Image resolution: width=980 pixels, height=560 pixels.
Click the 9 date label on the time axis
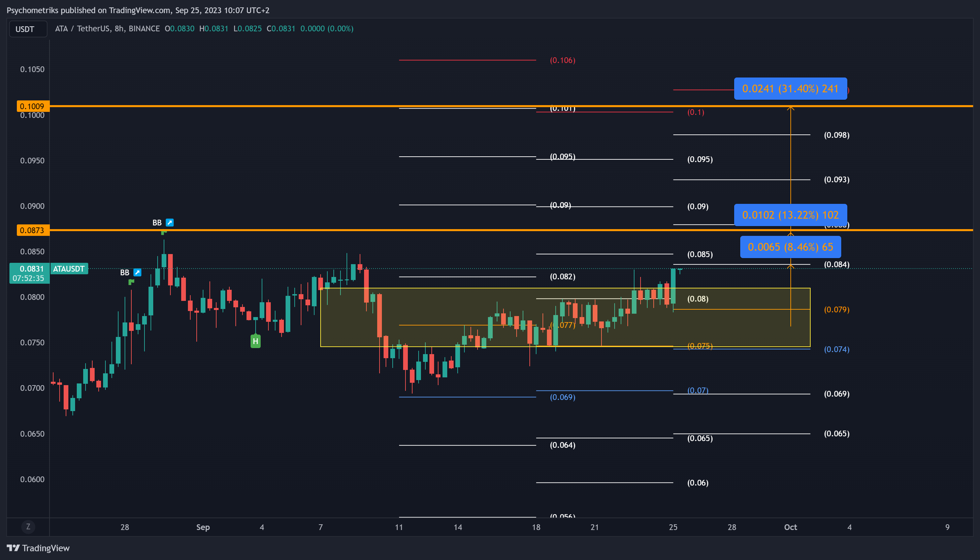tap(947, 527)
